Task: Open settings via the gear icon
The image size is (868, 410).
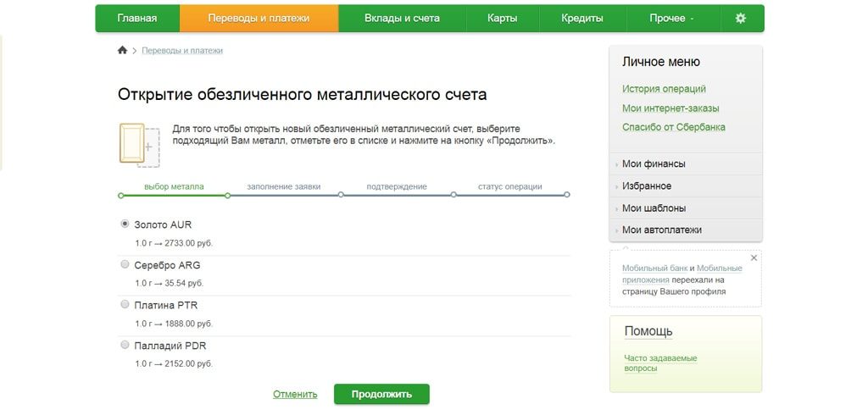Action: (x=740, y=18)
